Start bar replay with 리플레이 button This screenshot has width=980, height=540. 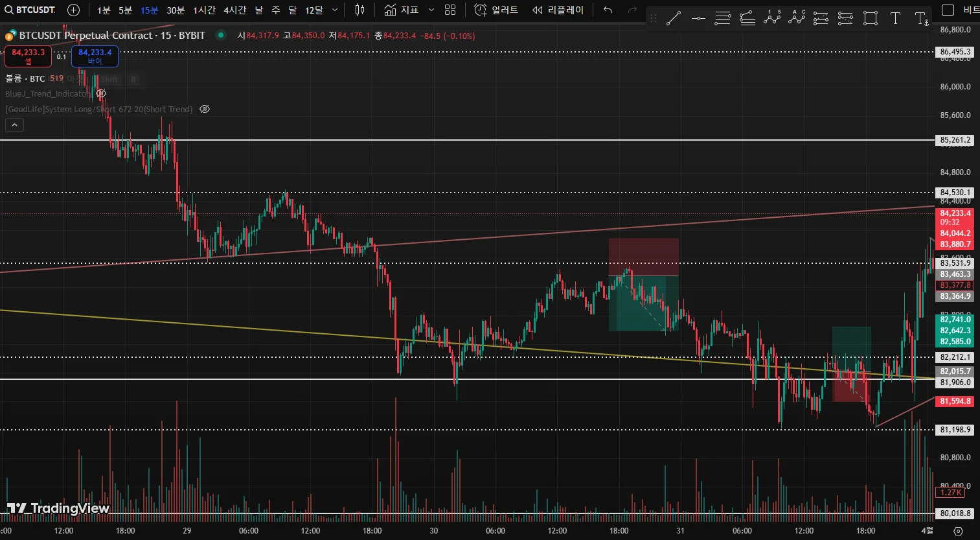[x=558, y=10]
